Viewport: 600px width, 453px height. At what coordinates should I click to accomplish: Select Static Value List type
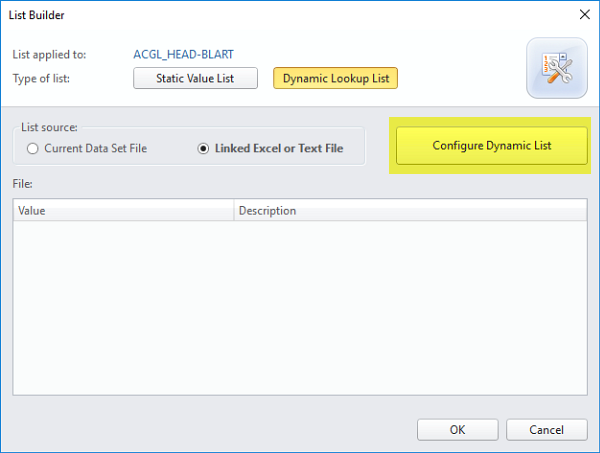coord(195,78)
